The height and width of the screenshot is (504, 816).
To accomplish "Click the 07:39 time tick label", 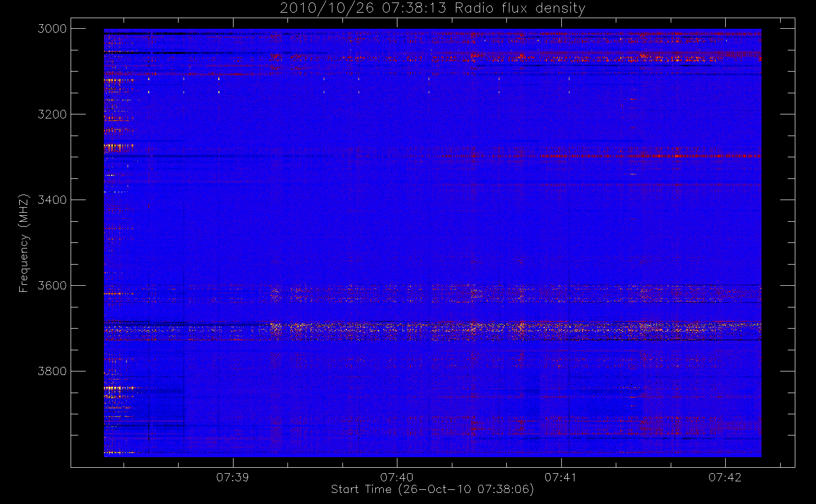I will [232, 477].
